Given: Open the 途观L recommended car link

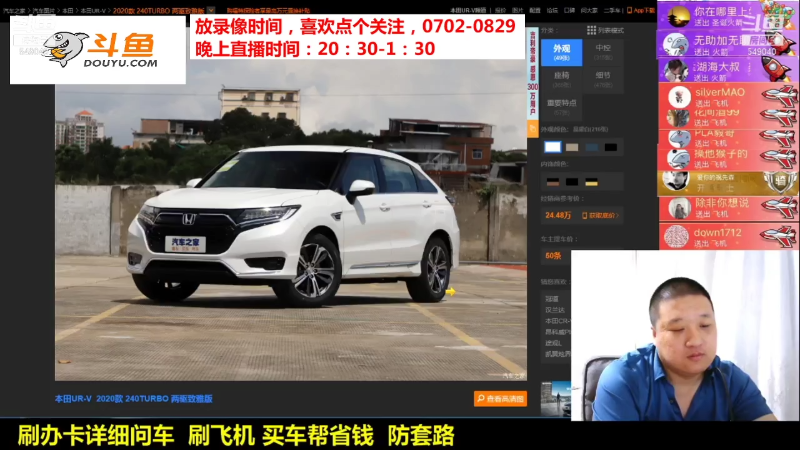Looking at the screenshot, I should pos(554,343).
